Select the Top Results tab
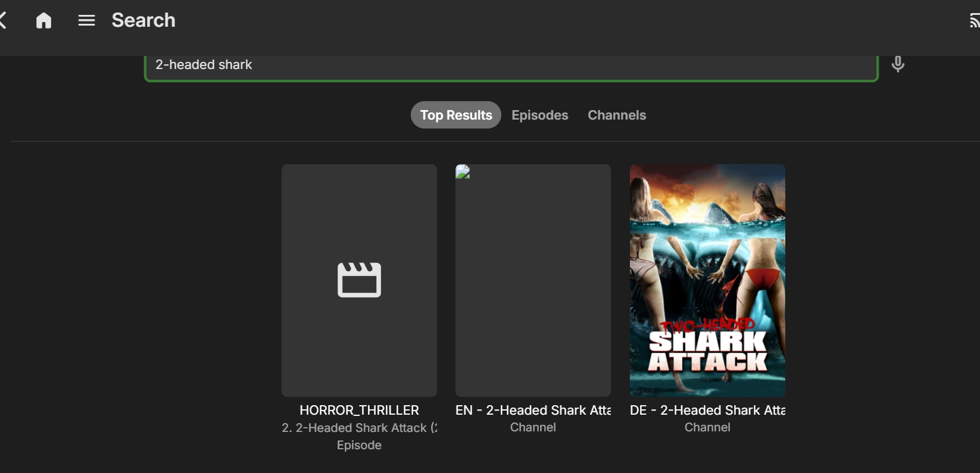 (456, 115)
